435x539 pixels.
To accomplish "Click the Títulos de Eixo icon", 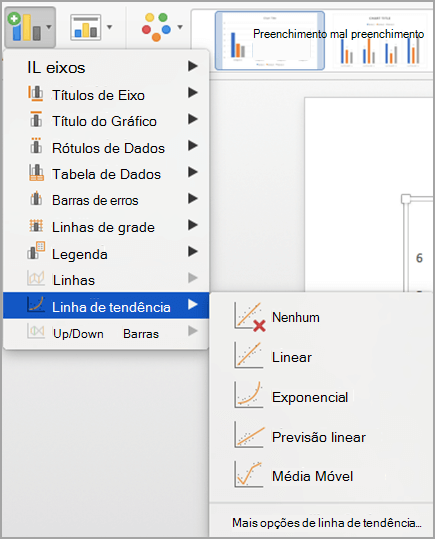I will (x=36, y=94).
